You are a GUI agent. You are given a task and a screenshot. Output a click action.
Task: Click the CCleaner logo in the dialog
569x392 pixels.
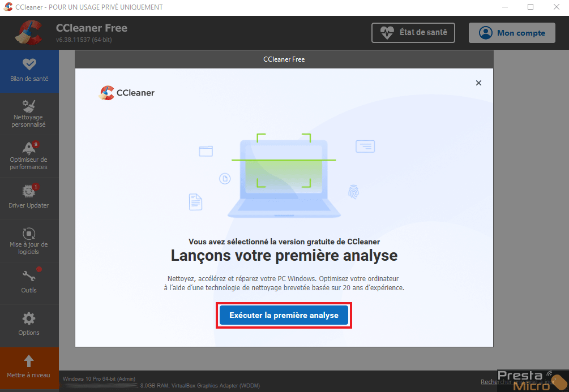point(127,93)
